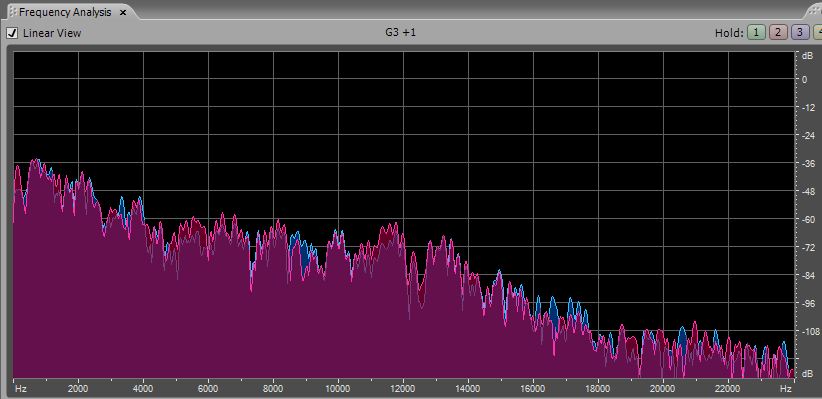
Task: Click the Linear View label text
Action: (52, 33)
